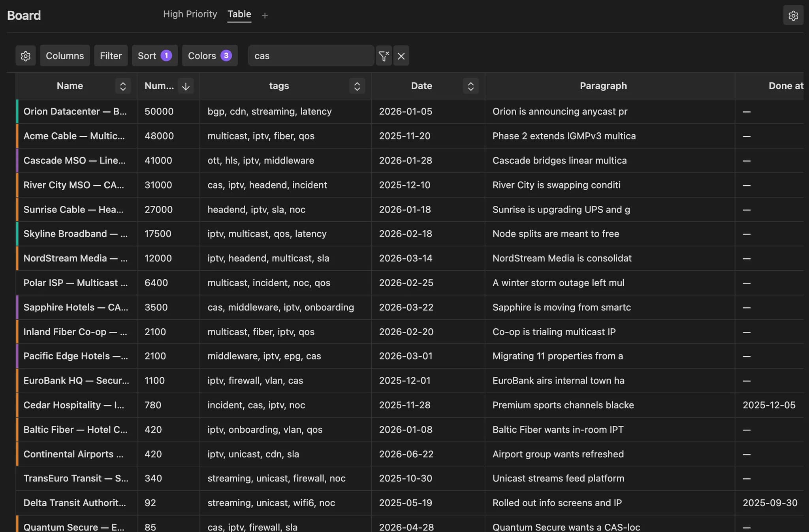Select Continental Airports row name
809x532 pixels.
point(73,454)
